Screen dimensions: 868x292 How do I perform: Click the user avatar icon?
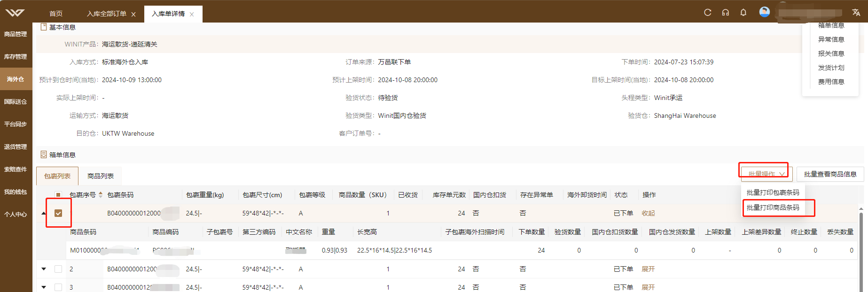click(765, 12)
